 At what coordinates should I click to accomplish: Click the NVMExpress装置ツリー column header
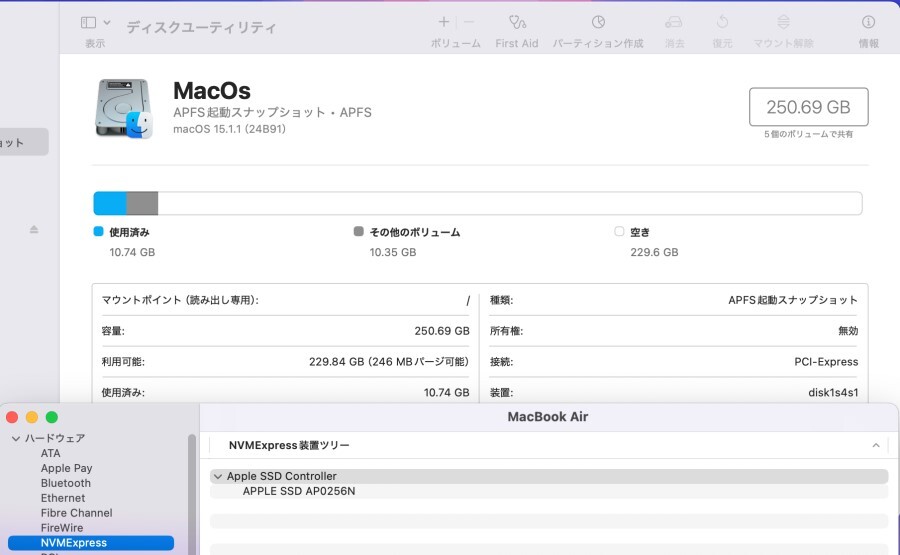(x=289, y=445)
